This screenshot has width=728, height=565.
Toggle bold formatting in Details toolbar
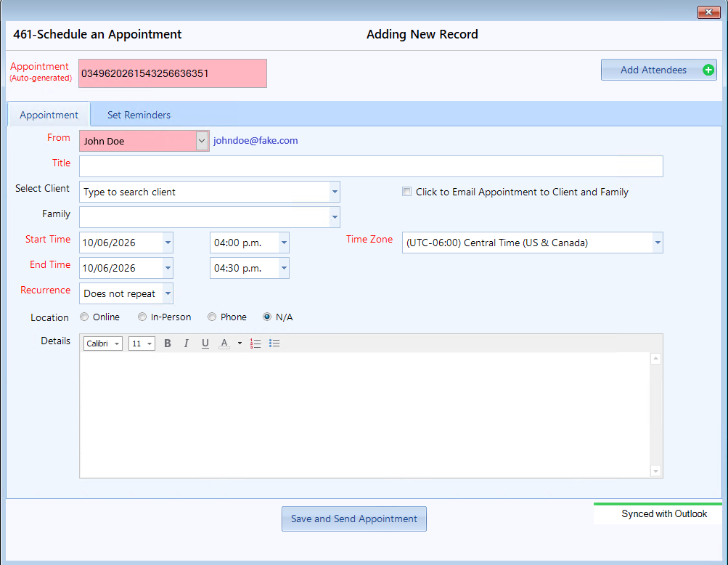point(168,344)
